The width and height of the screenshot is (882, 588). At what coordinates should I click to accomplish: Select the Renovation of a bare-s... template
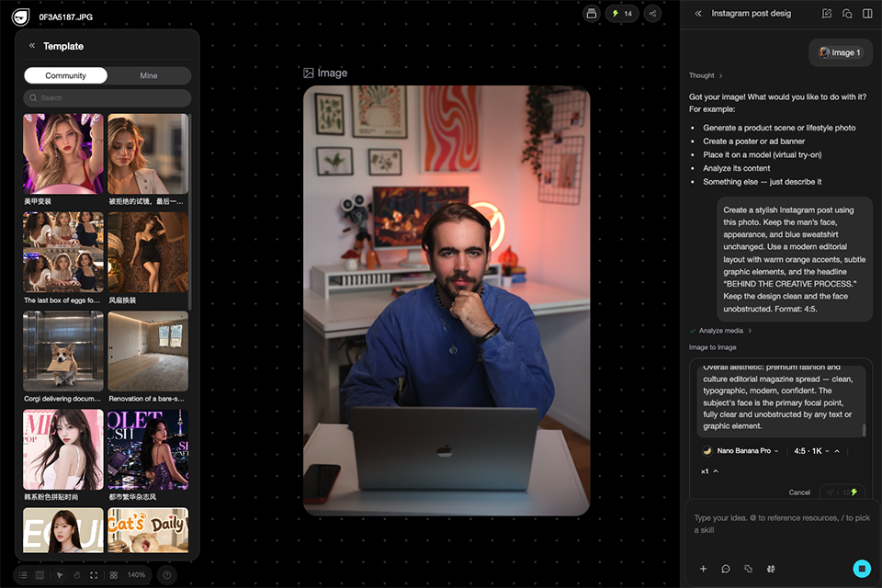point(148,351)
